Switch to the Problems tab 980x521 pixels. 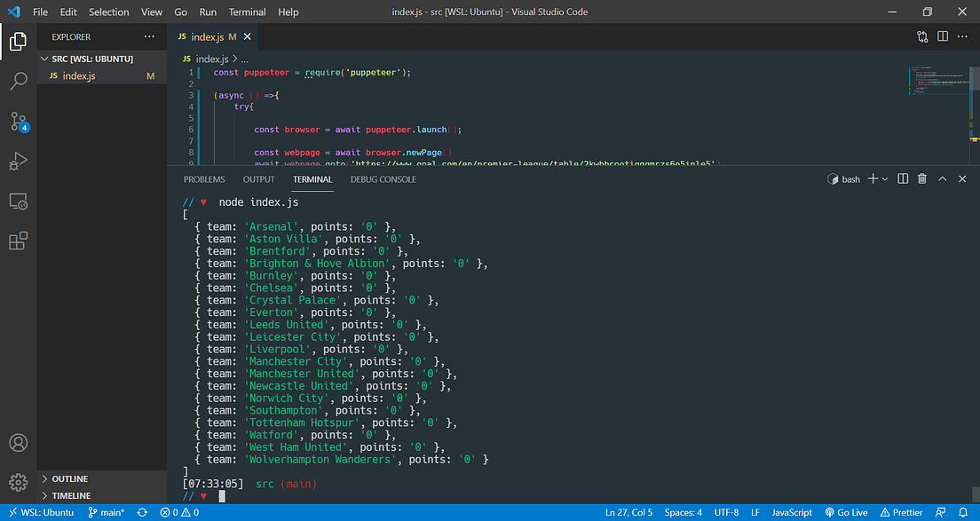coord(204,179)
